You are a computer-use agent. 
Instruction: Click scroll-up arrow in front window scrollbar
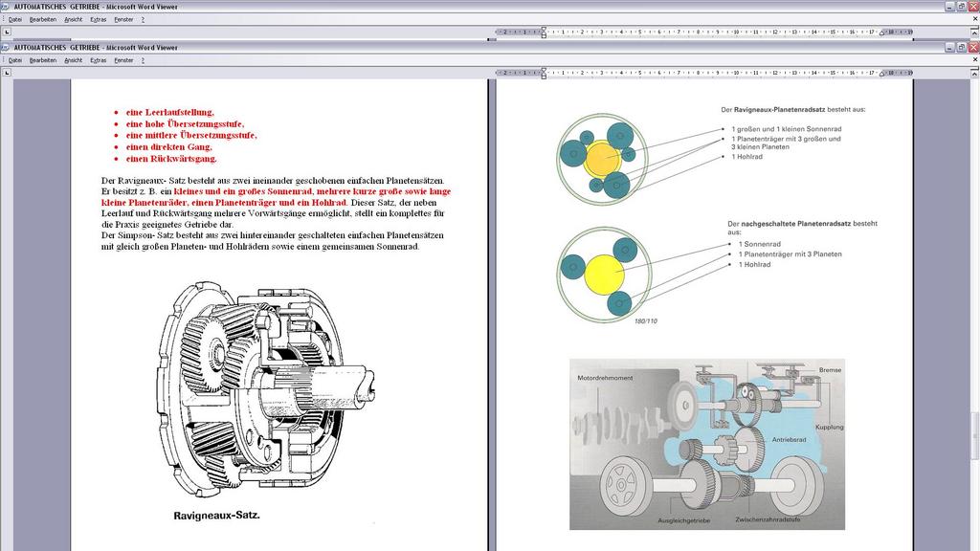[975, 73]
